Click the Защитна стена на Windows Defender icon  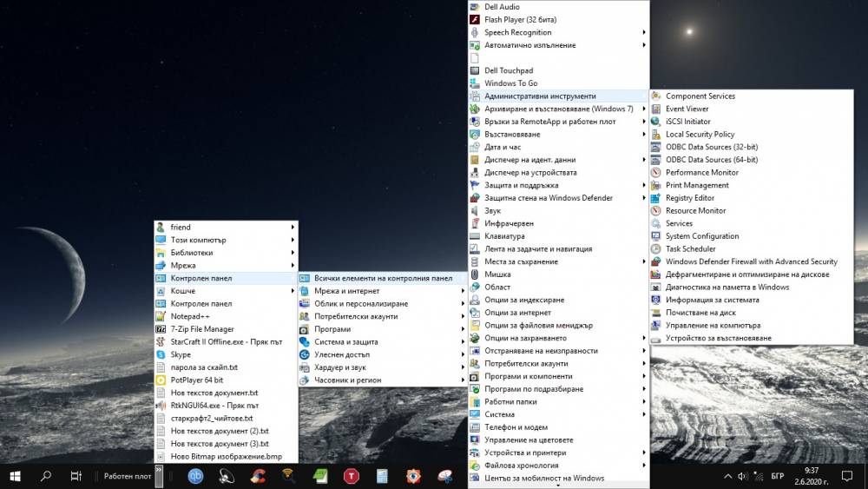(475, 198)
